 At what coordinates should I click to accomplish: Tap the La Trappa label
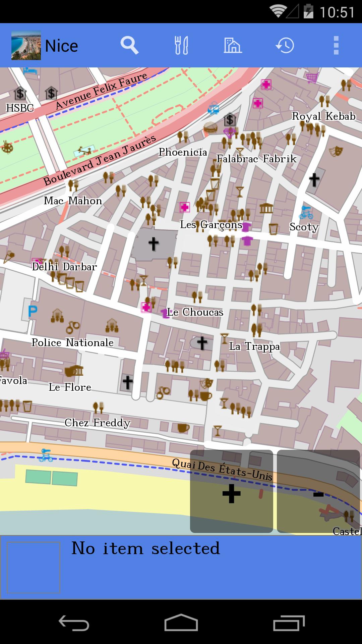(255, 346)
